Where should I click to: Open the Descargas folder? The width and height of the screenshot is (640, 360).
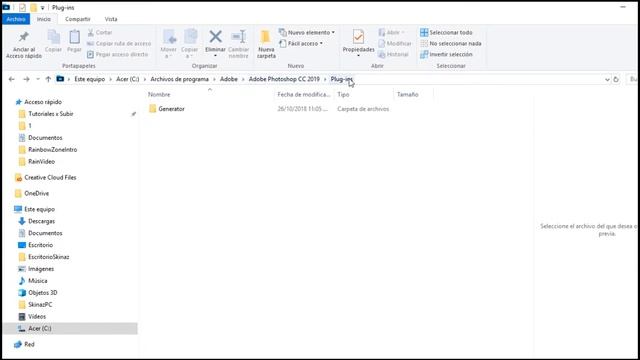pyautogui.click(x=41, y=221)
